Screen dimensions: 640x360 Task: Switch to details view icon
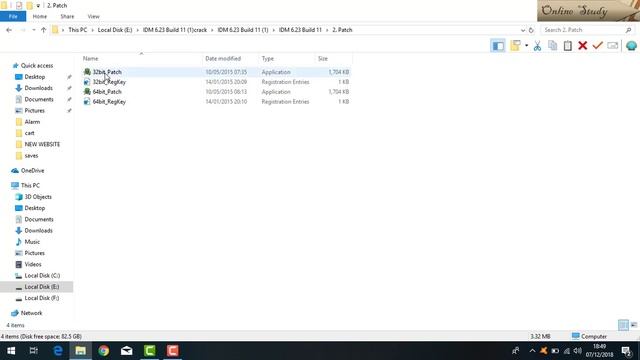click(623, 324)
